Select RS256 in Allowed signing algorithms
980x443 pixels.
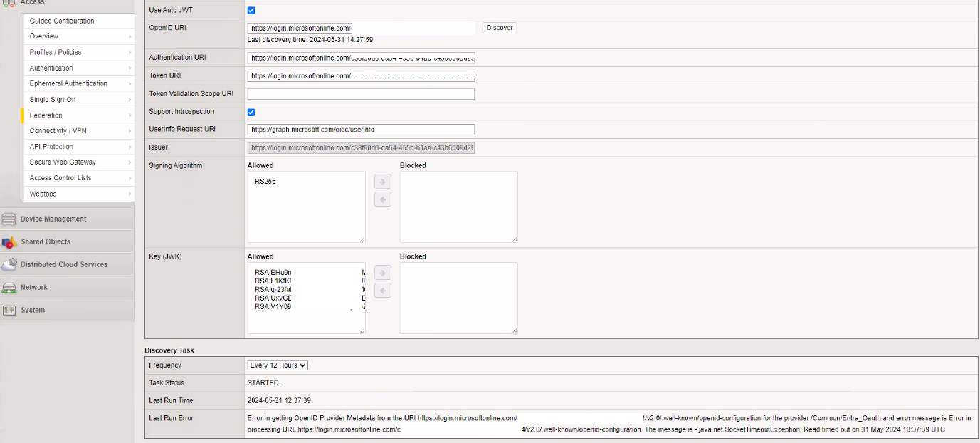[x=265, y=182]
